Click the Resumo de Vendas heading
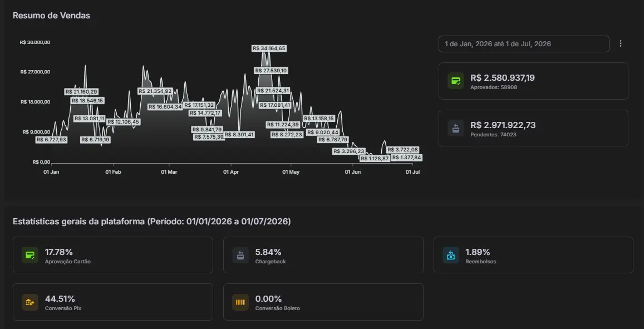This screenshot has width=644, height=329. [x=51, y=16]
